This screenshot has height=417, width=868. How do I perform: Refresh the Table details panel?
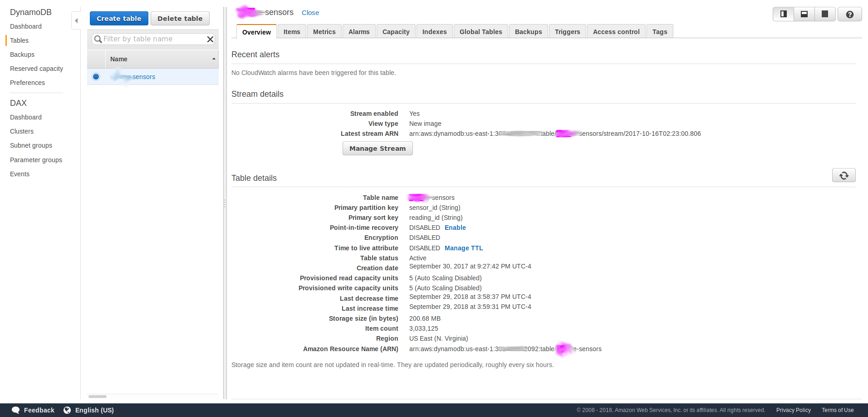tap(843, 175)
